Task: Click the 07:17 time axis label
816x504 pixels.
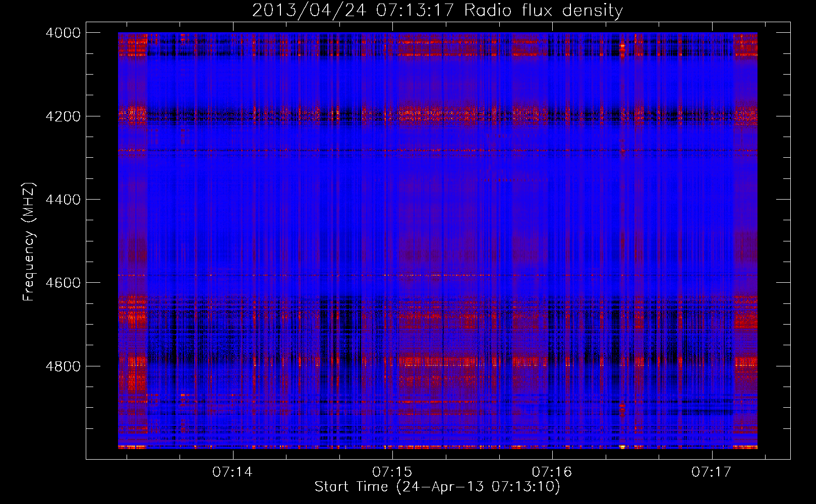Action: click(x=711, y=472)
